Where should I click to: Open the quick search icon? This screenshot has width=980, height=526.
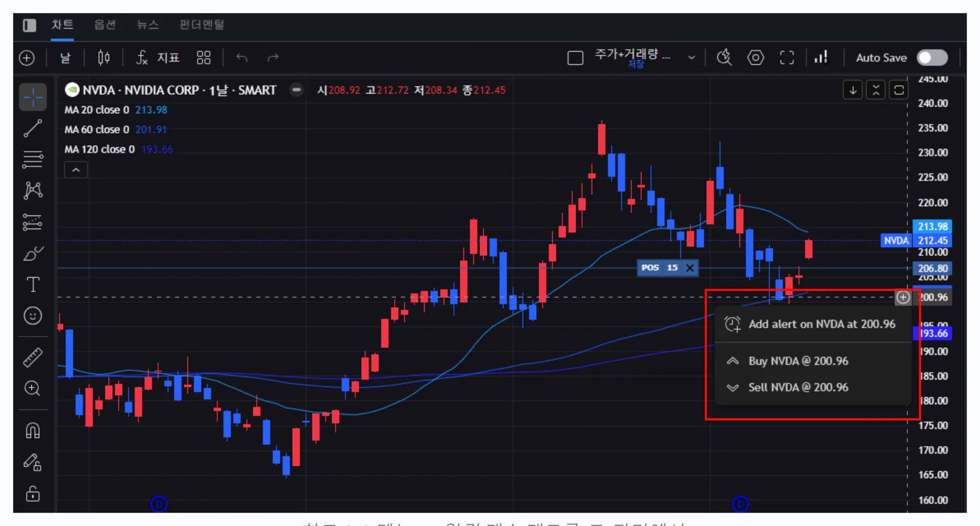[724, 58]
